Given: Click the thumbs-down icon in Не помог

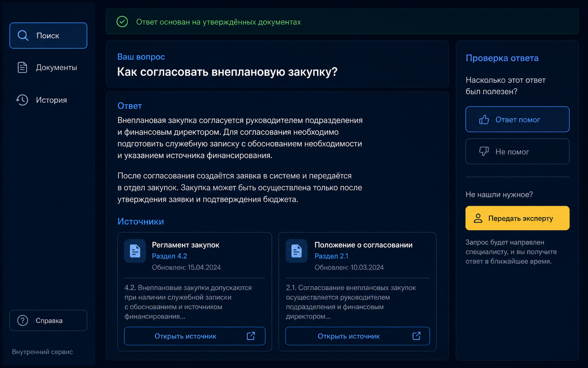Looking at the screenshot, I should click(484, 151).
